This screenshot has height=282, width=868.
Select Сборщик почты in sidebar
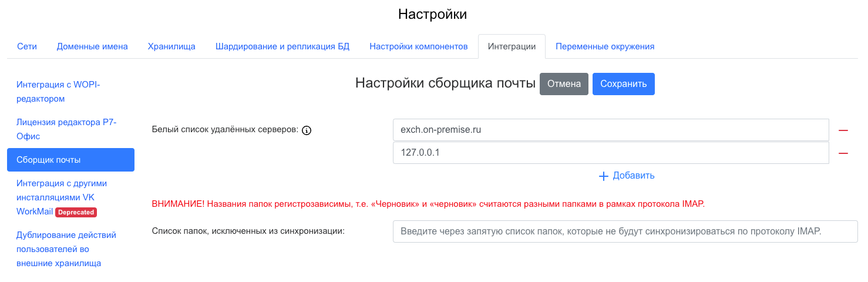70,160
